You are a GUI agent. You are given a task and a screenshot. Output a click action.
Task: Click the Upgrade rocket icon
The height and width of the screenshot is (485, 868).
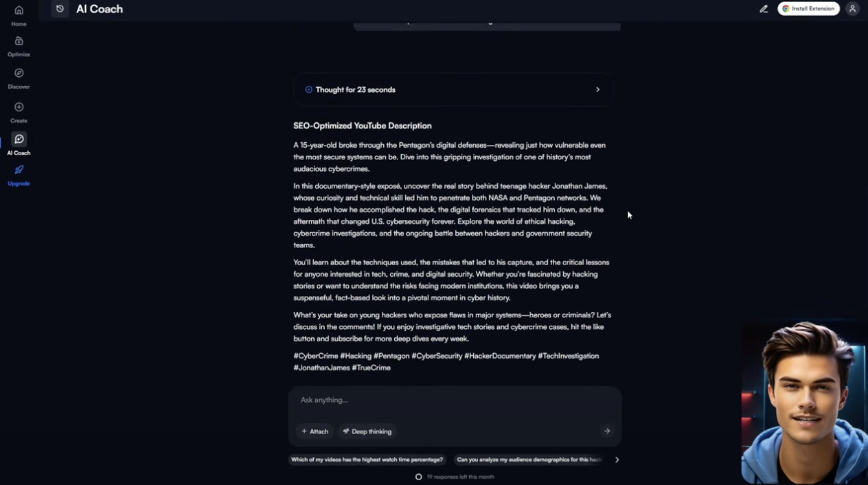tap(19, 170)
